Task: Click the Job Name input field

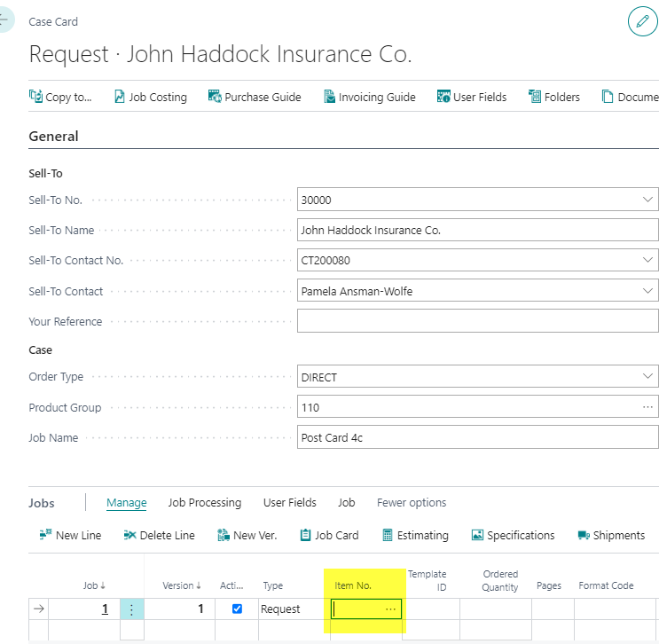Action: pos(477,437)
